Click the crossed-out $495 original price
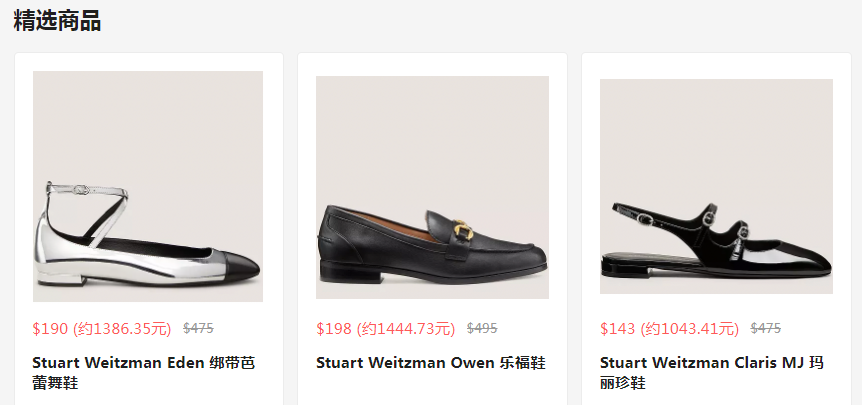 coord(482,329)
